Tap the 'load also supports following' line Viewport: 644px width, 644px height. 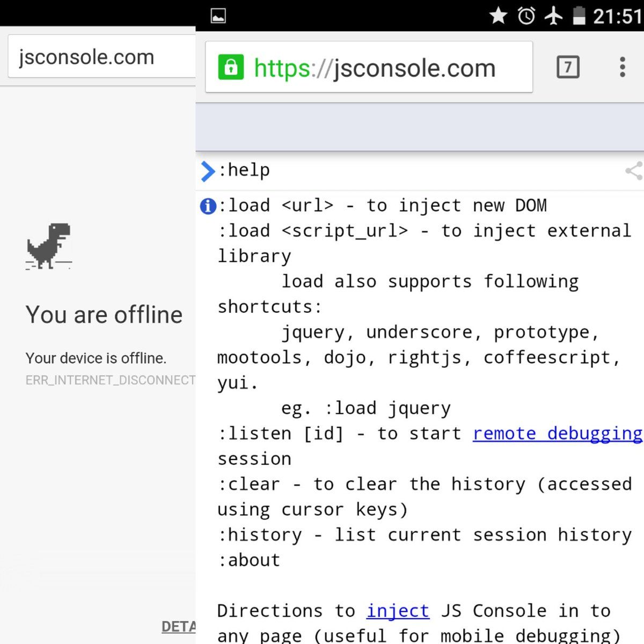(x=430, y=282)
